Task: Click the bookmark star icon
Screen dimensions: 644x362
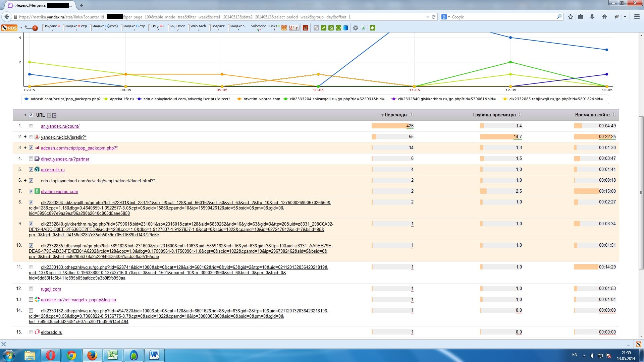Action: (570, 17)
